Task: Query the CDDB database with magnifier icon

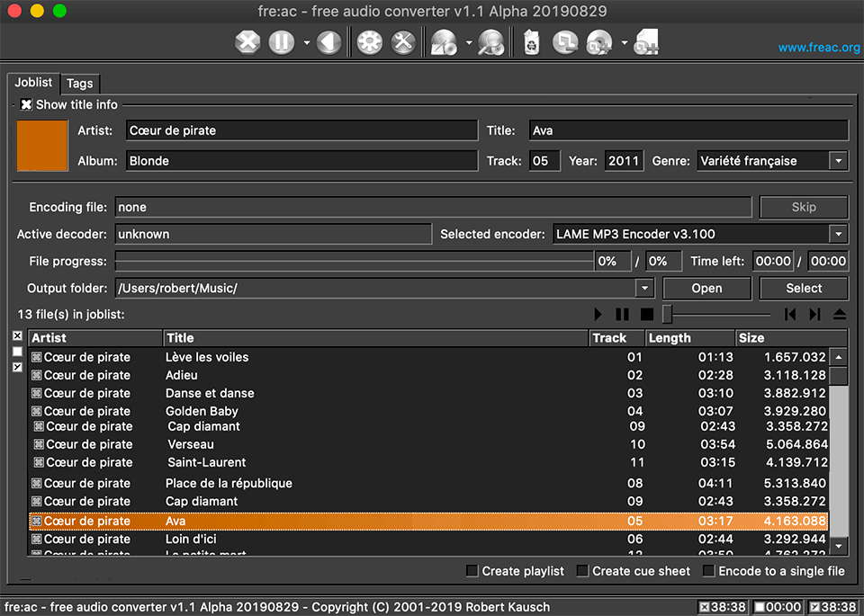Action: [x=490, y=41]
